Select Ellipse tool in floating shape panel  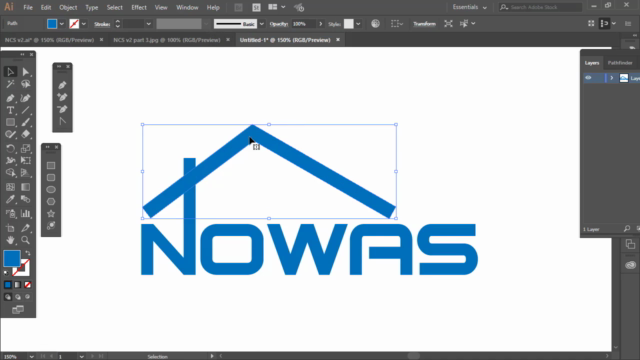[x=51, y=189]
